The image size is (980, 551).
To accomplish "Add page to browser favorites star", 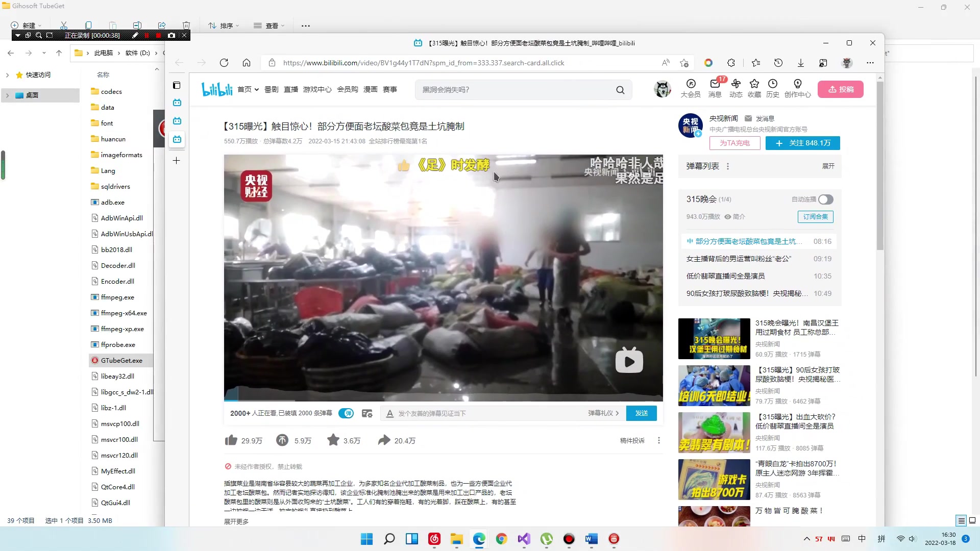I will click(684, 63).
